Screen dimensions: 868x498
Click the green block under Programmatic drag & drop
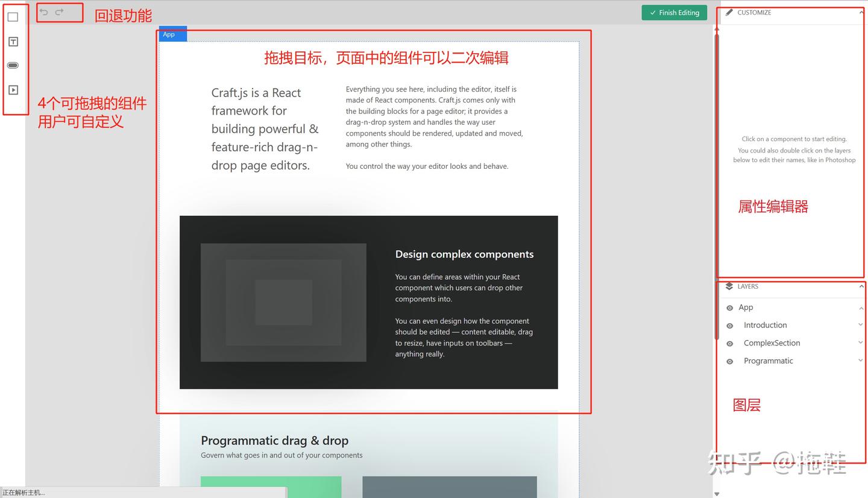271,487
